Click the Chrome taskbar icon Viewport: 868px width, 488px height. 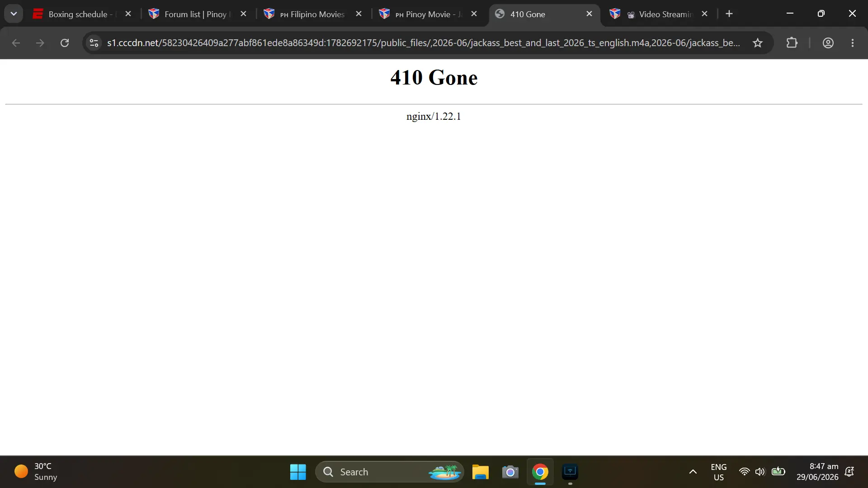tap(540, 472)
